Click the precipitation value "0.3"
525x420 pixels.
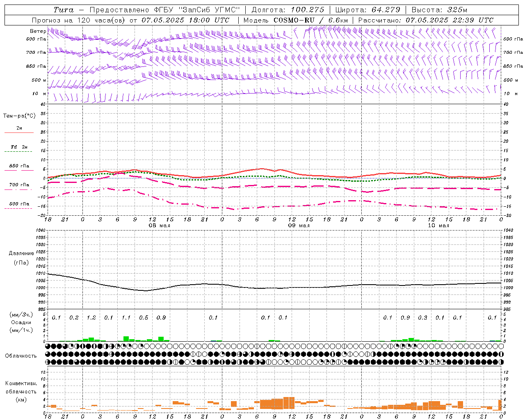tap(422, 317)
